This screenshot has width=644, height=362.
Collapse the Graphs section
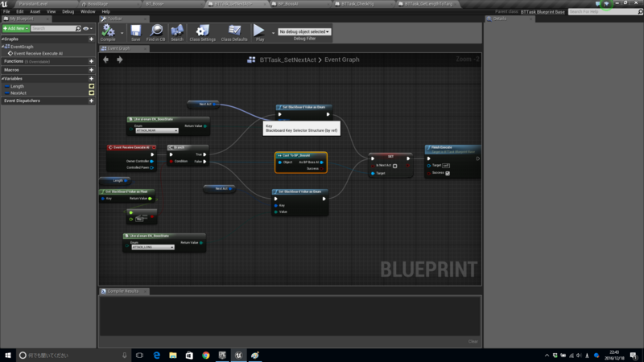pyautogui.click(x=2, y=39)
